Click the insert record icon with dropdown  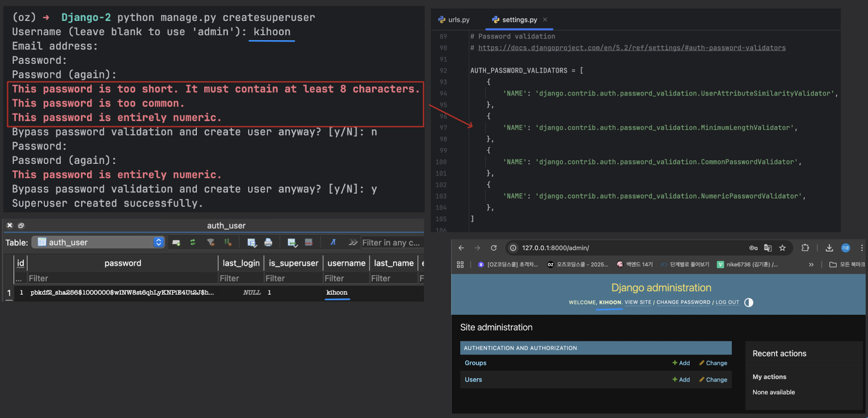click(x=292, y=242)
